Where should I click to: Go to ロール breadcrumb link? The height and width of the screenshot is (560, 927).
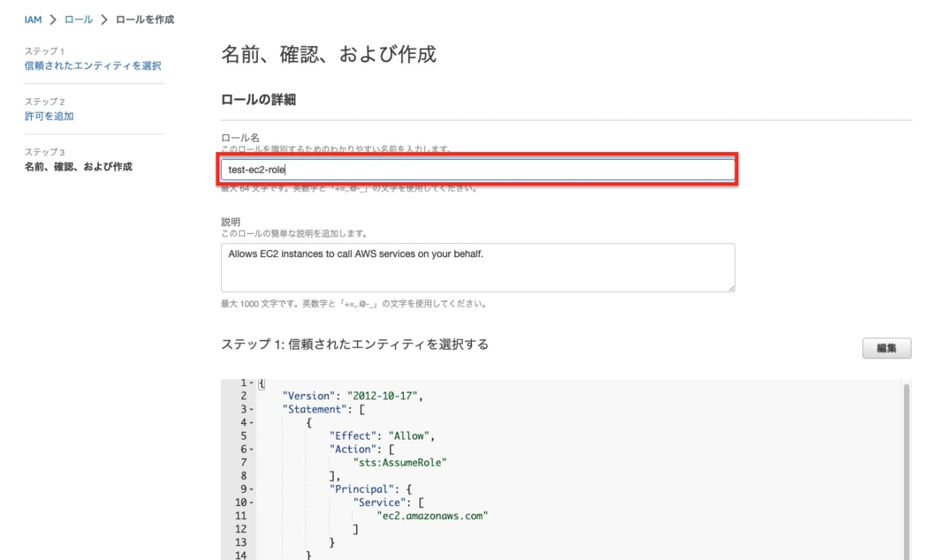click(79, 19)
